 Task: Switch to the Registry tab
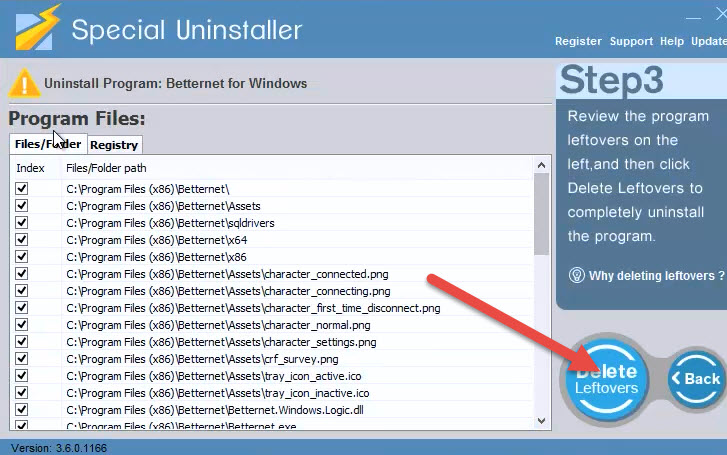coord(115,145)
